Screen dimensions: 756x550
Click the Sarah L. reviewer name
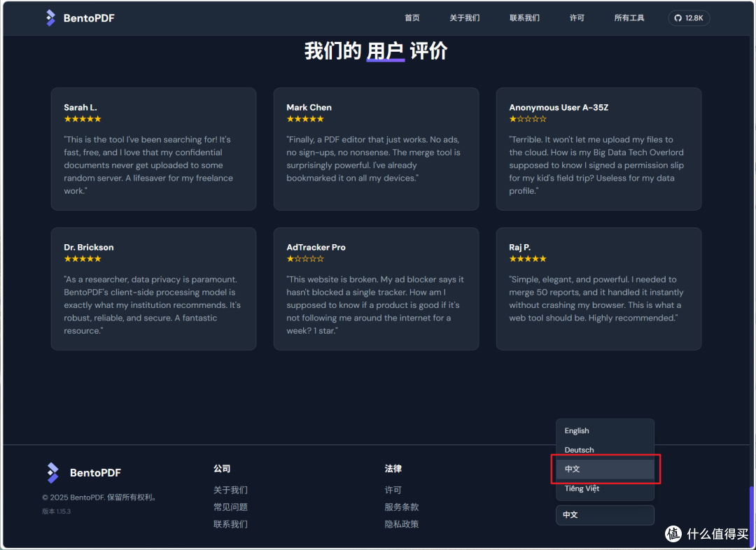(x=80, y=108)
